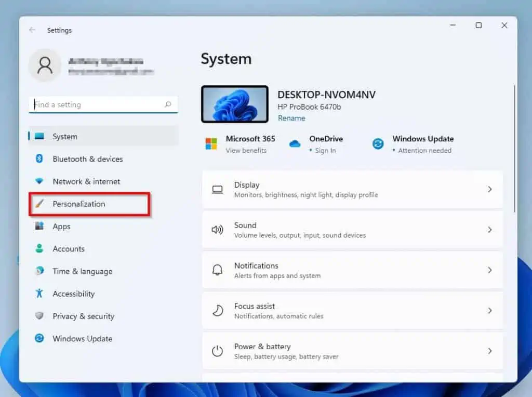The image size is (532, 397).
Task: Click the Display monitor icon
Action: [x=218, y=189]
